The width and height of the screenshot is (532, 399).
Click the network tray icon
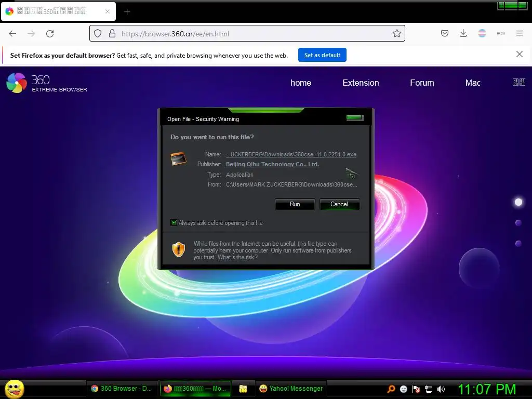tap(429, 389)
